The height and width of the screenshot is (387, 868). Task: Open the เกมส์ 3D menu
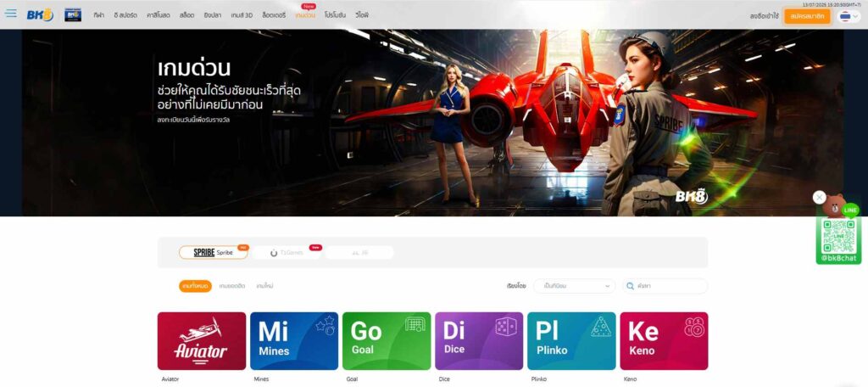242,15
